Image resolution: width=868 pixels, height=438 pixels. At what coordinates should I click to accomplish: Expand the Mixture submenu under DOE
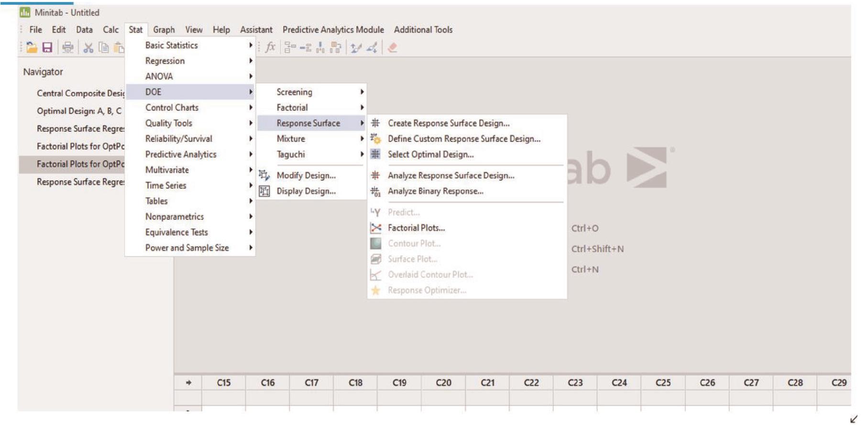[x=311, y=139]
